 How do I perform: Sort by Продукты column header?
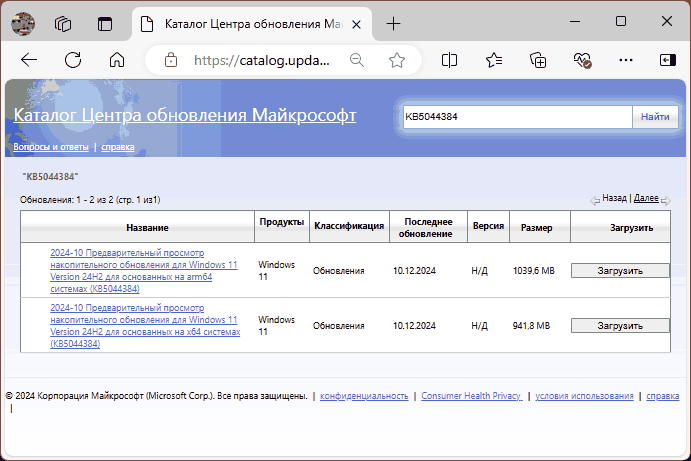tap(282, 222)
